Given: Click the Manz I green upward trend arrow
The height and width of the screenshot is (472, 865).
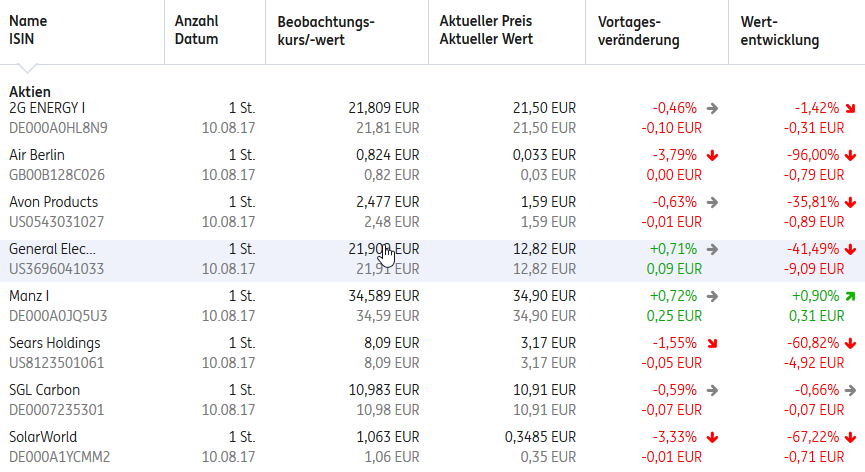Looking at the screenshot, I should pyautogui.click(x=850, y=297).
